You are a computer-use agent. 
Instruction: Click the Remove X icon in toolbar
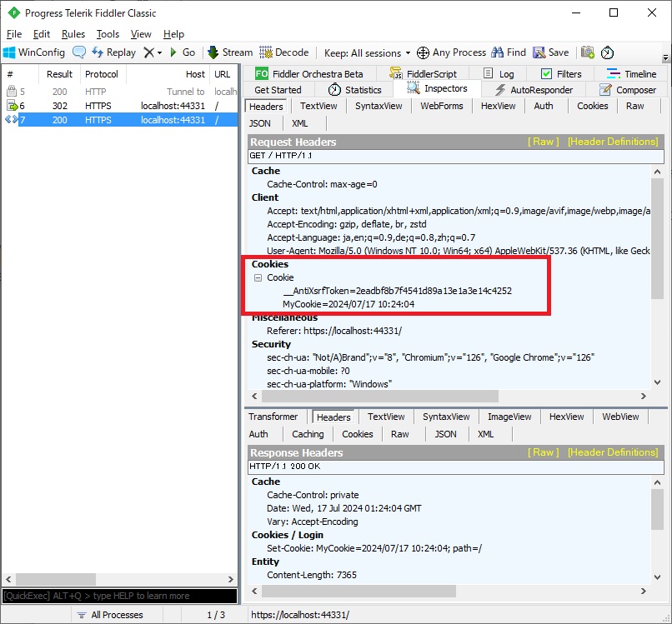pyautogui.click(x=148, y=52)
